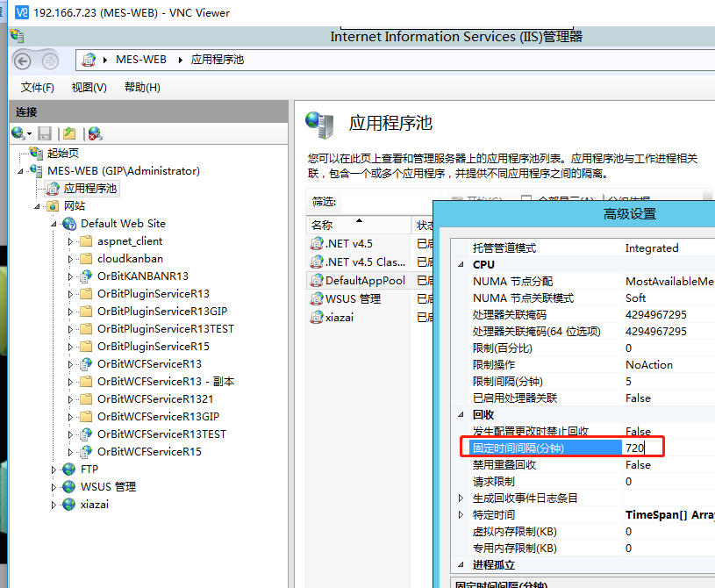This screenshot has width=715, height=588.
Task: Collapse the 网站 tree node
Action: tap(37, 206)
